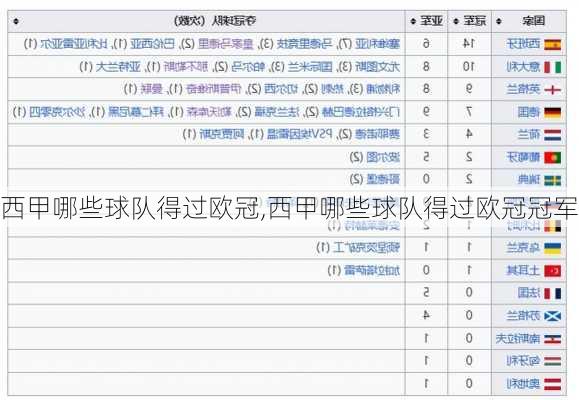
Task: Open the 皇家马德里 team link
Action: pos(226,44)
